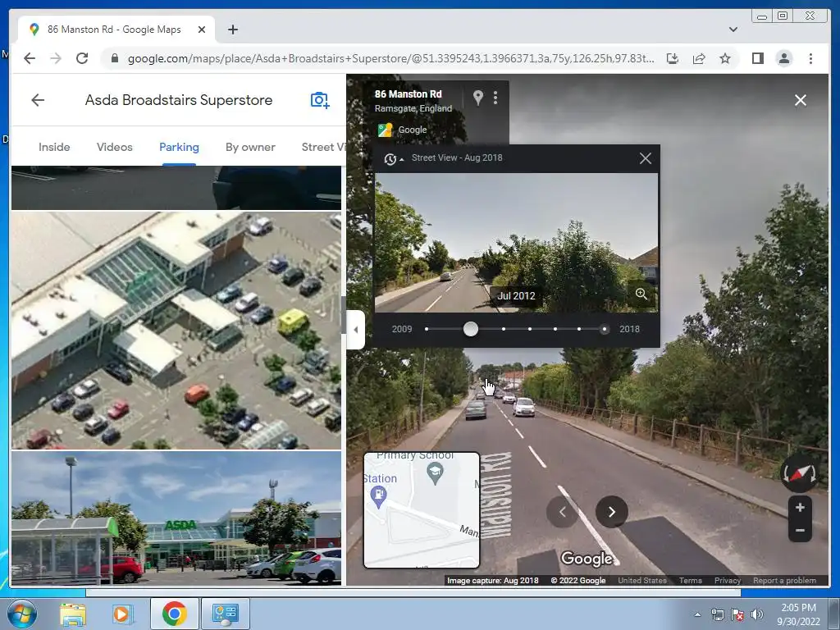Open the Jul 2012 preview with the magnifier

[x=641, y=294]
